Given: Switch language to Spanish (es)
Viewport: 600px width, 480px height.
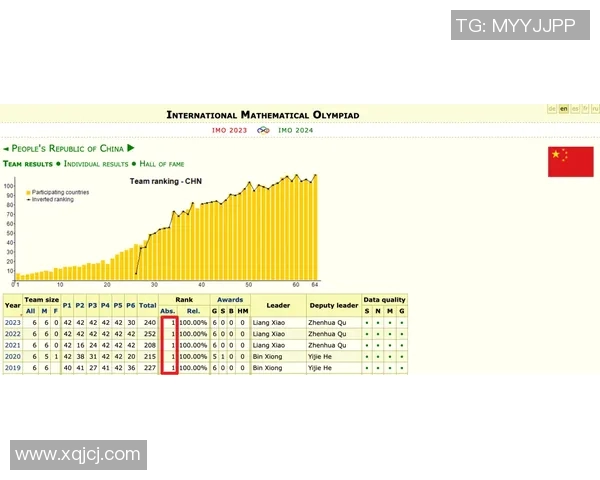Looking at the screenshot, I should 575,108.
